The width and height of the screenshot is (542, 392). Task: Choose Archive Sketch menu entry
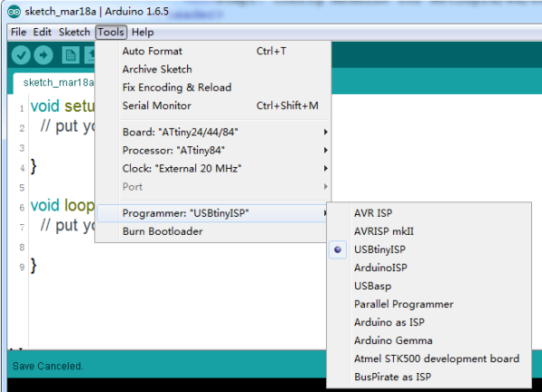click(212, 70)
